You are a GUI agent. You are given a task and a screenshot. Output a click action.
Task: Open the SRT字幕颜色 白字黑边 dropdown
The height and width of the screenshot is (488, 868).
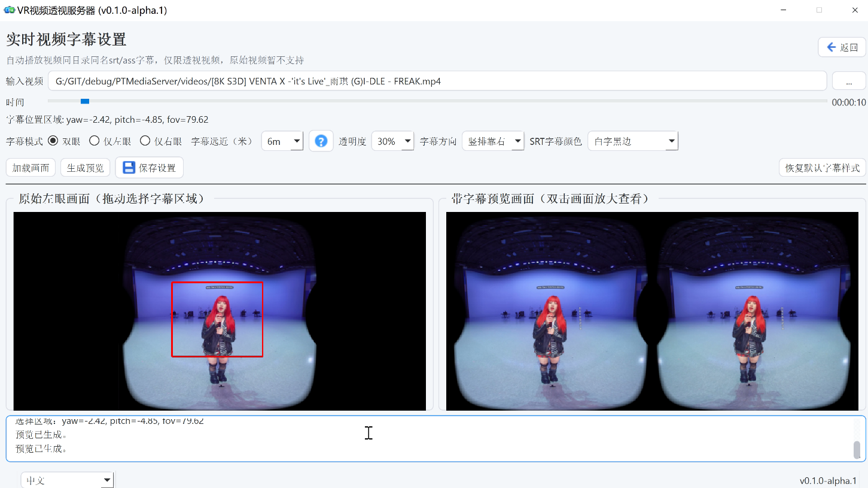coord(633,141)
